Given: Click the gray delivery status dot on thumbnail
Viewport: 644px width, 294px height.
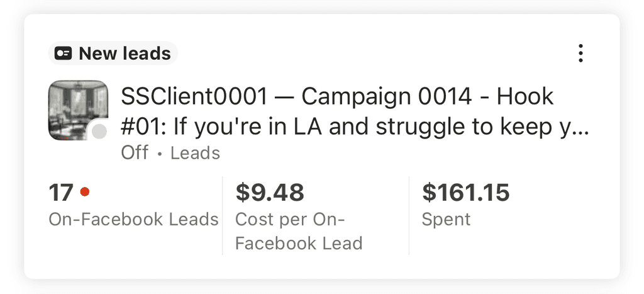Looking at the screenshot, I should (x=99, y=132).
